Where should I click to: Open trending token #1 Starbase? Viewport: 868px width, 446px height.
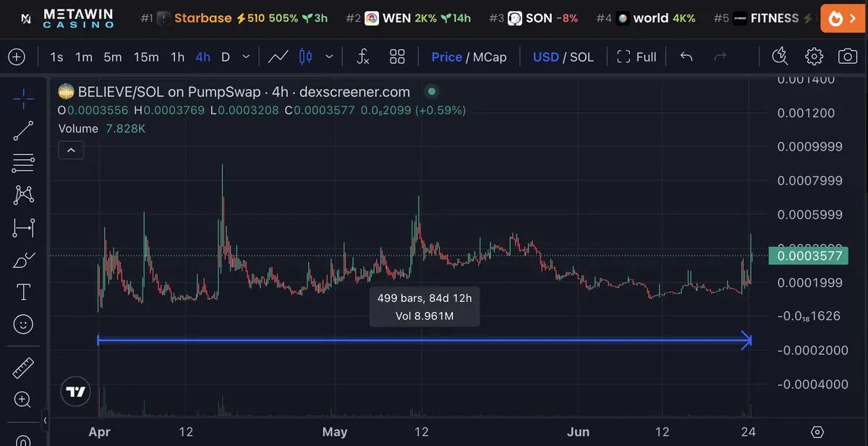[233, 18]
